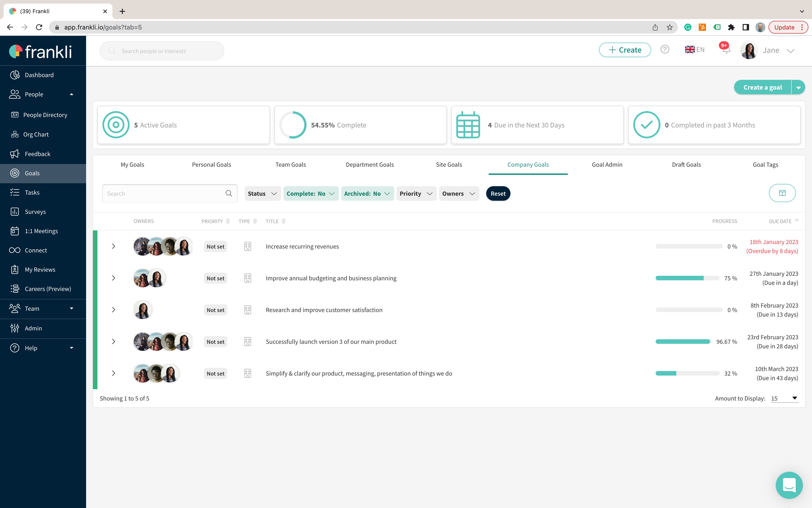Click the 32% progress bar
This screenshot has width=812, height=508.
click(688, 373)
